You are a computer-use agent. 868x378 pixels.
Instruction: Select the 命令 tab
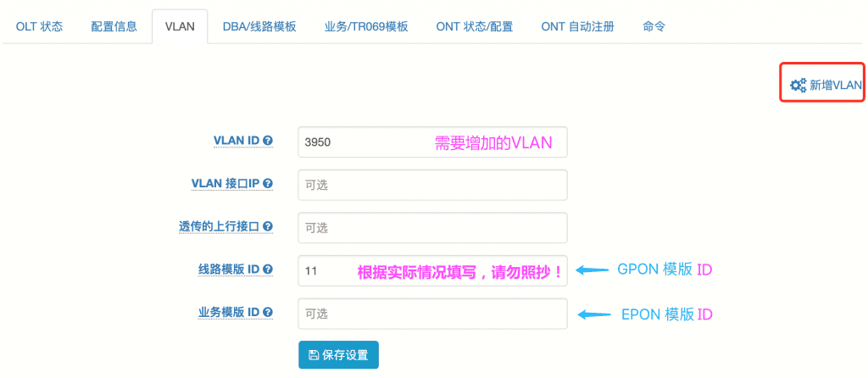tap(654, 26)
